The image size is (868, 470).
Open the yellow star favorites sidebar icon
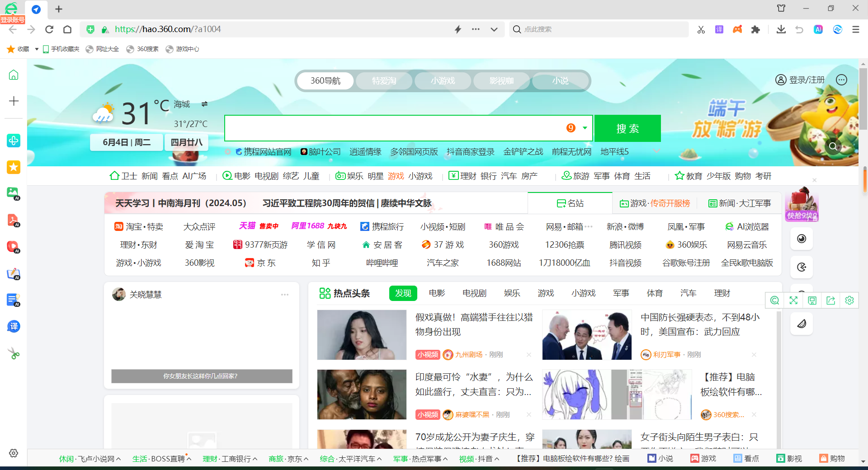(14, 167)
